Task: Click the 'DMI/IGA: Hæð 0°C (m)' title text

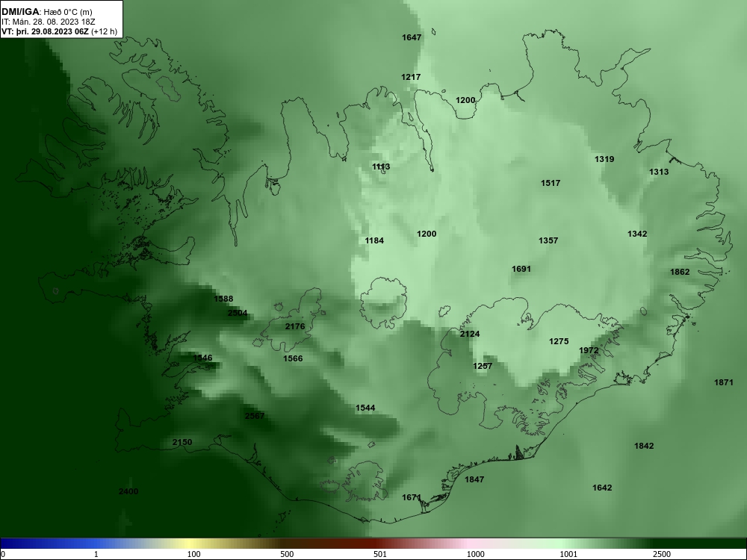Action: point(46,12)
